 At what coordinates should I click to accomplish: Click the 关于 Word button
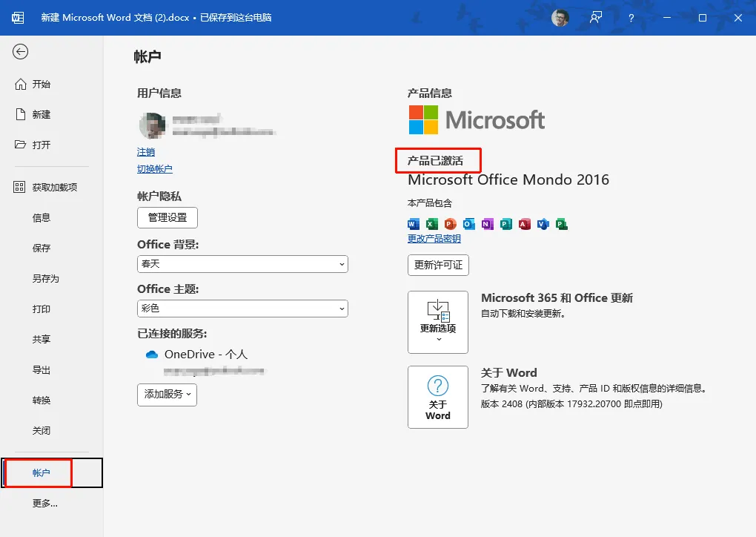coord(438,397)
